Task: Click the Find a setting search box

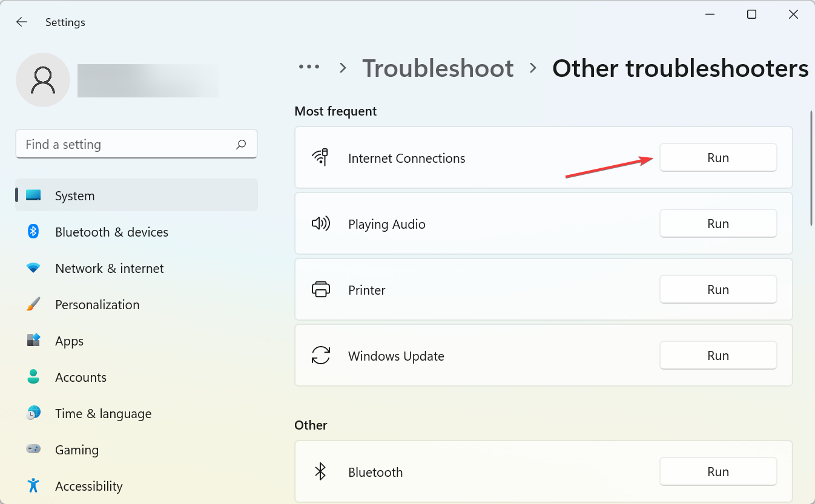Action: click(x=127, y=145)
